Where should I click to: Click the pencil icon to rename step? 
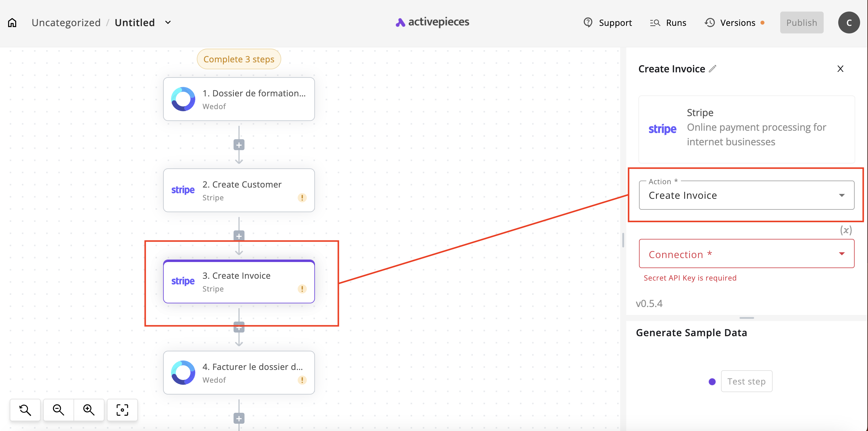712,69
